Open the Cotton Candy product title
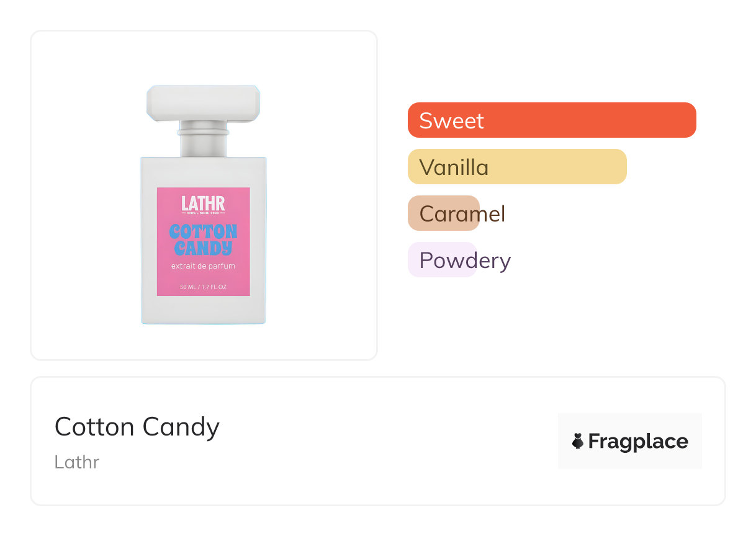The image size is (756, 536). point(137,427)
